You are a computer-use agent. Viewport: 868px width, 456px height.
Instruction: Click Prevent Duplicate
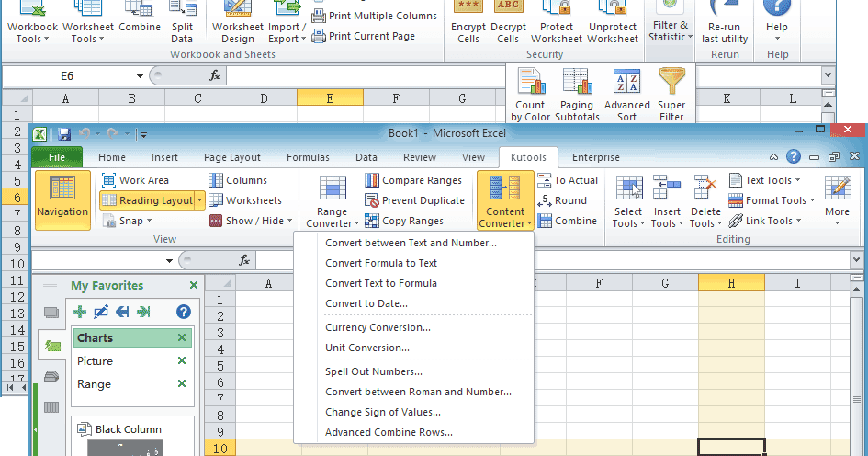(x=414, y=200)
